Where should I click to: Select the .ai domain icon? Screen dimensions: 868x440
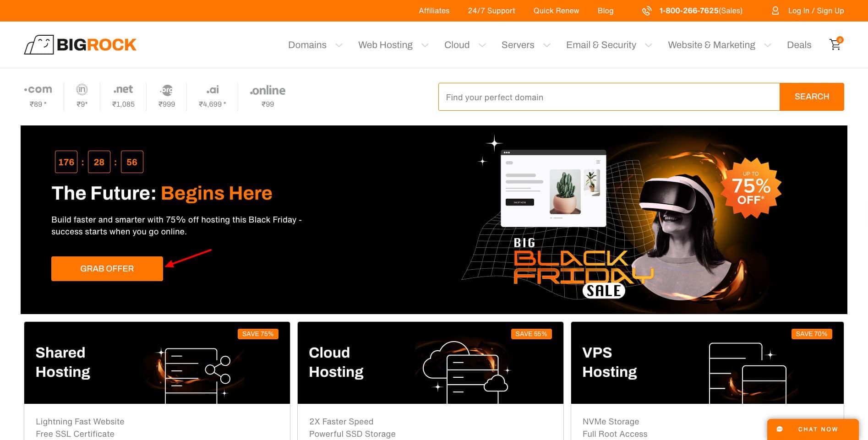212,90
